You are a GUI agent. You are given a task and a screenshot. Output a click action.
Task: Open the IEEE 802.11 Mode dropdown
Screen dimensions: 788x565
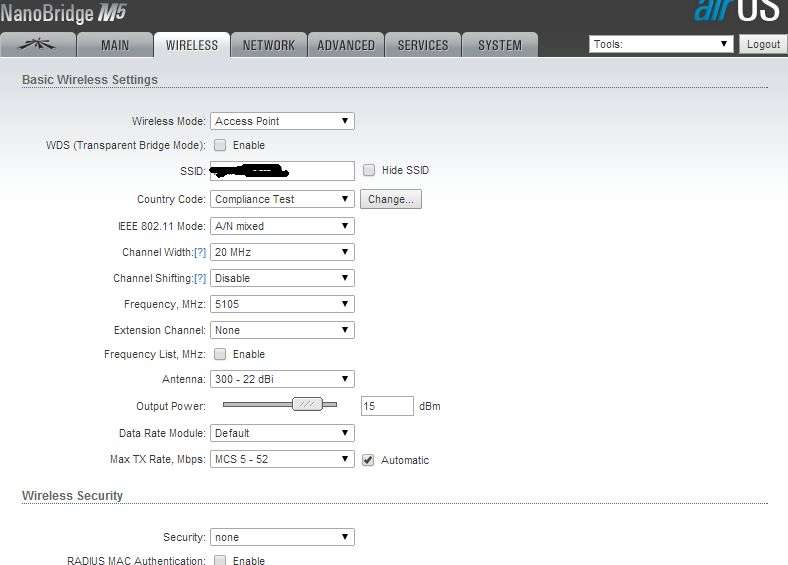coord(282,226)
